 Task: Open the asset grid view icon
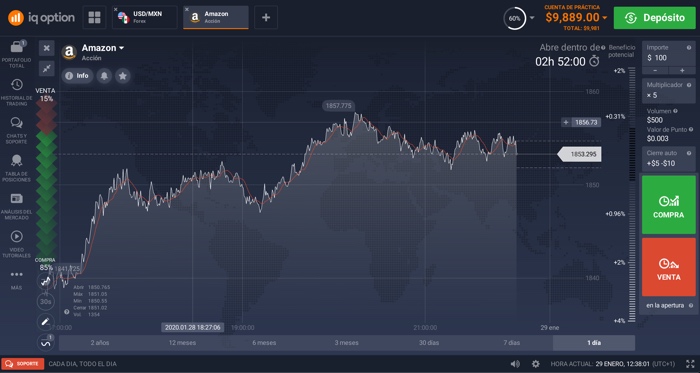tap(95, 17)
